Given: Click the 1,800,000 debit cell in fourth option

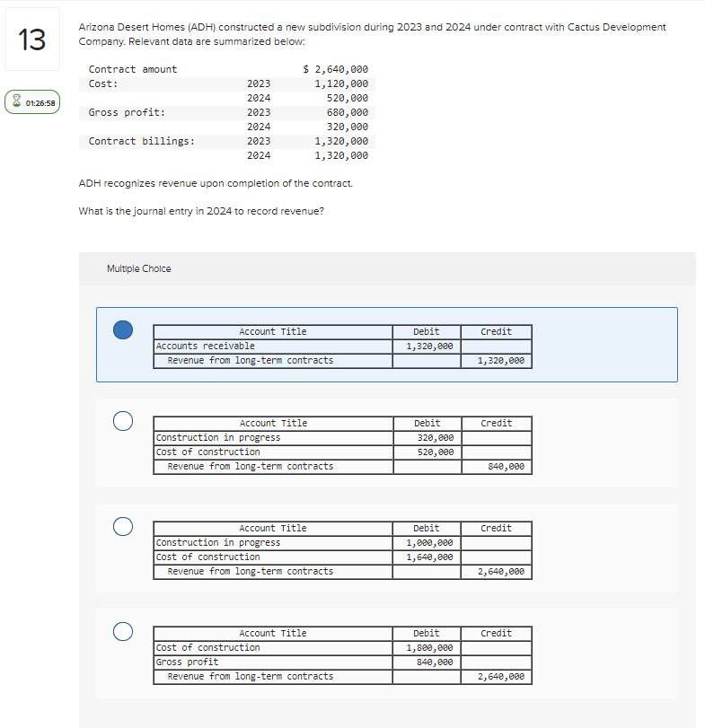Looking at the screenshot, I should (427, 648).
